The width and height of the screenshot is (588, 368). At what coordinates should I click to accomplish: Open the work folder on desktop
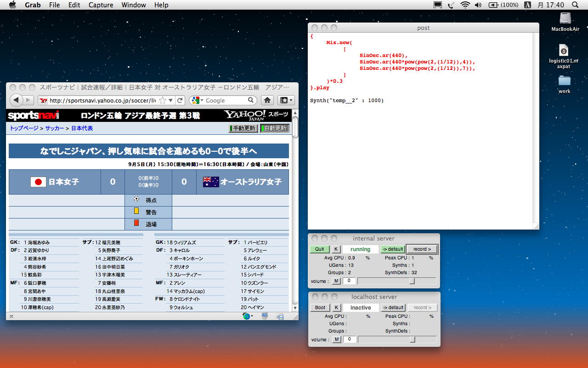point(564,81)
